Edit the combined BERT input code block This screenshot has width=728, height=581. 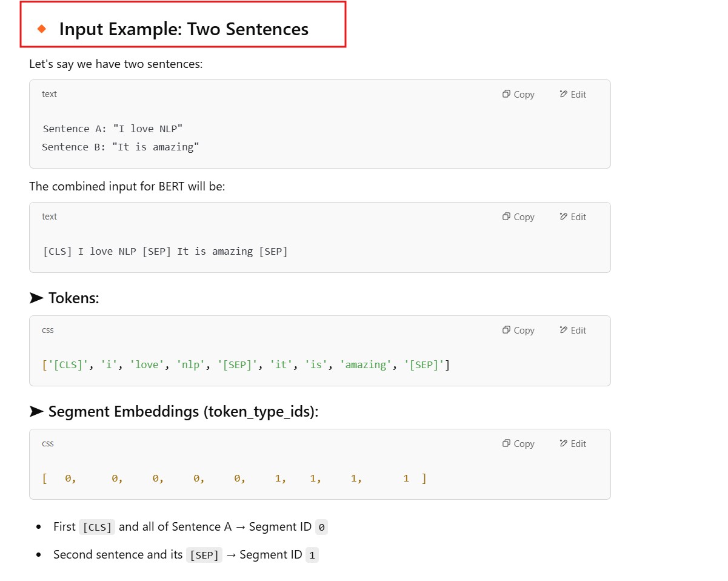pyautogui.click(x=573, y=217)
